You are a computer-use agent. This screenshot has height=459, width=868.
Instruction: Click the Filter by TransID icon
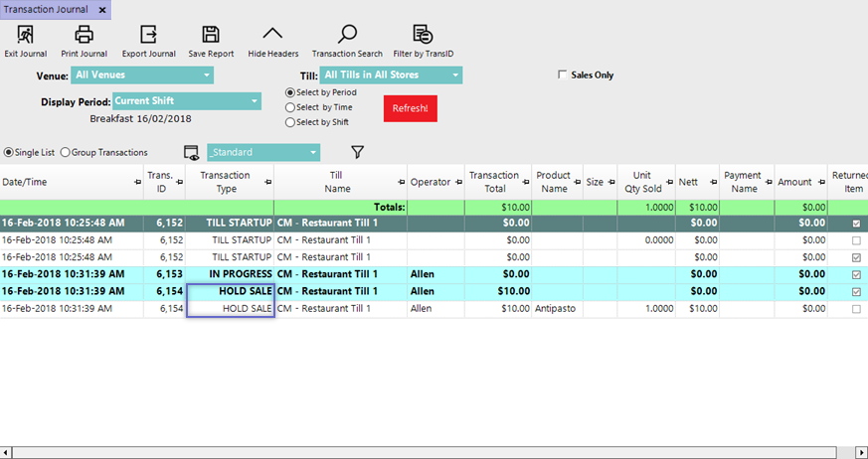point(423,36)
